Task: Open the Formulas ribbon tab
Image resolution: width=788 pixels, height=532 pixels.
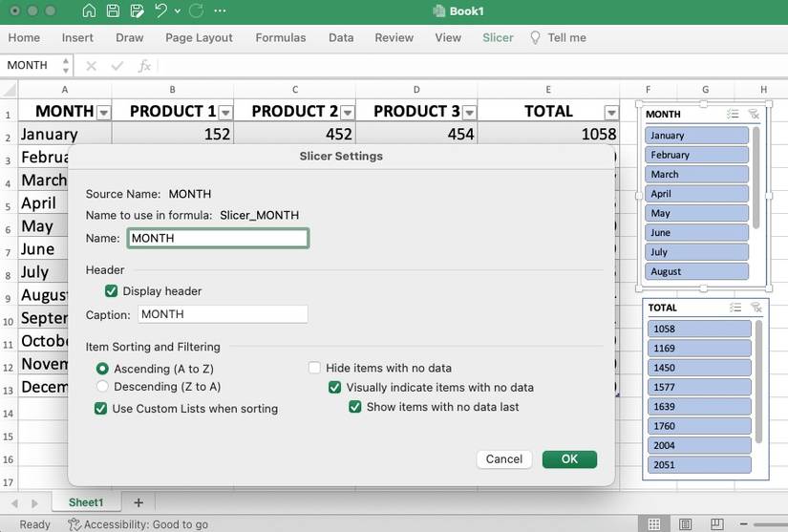Action: tap(281, 38)
